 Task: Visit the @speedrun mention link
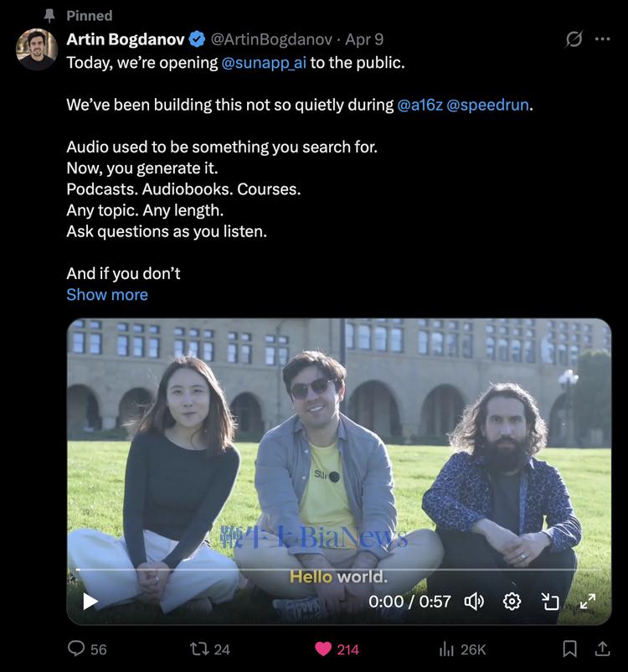489,105
